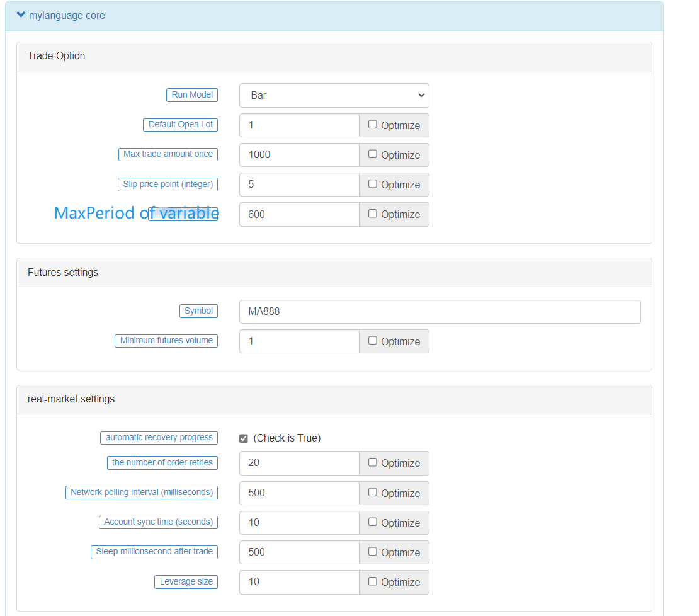Toggle Optimize for Minimum futures volume

[x=372, y=341]
